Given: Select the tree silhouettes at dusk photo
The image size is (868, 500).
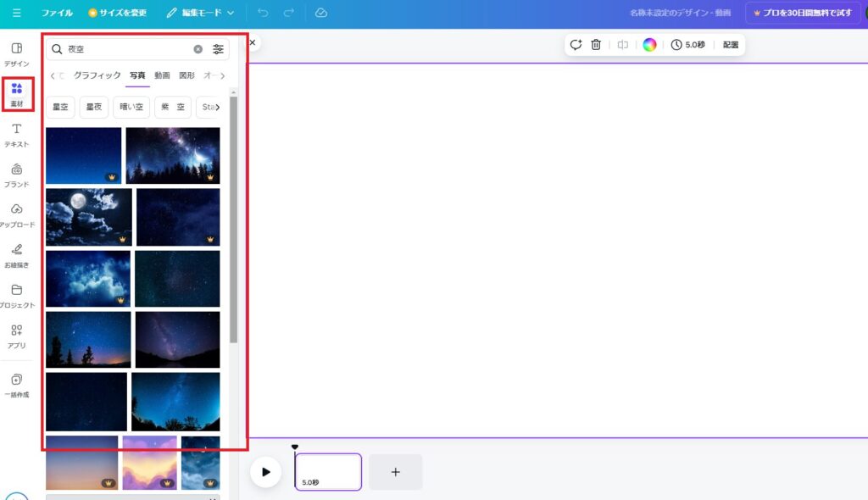Looking at the screenshot, I should pos(88,340).
